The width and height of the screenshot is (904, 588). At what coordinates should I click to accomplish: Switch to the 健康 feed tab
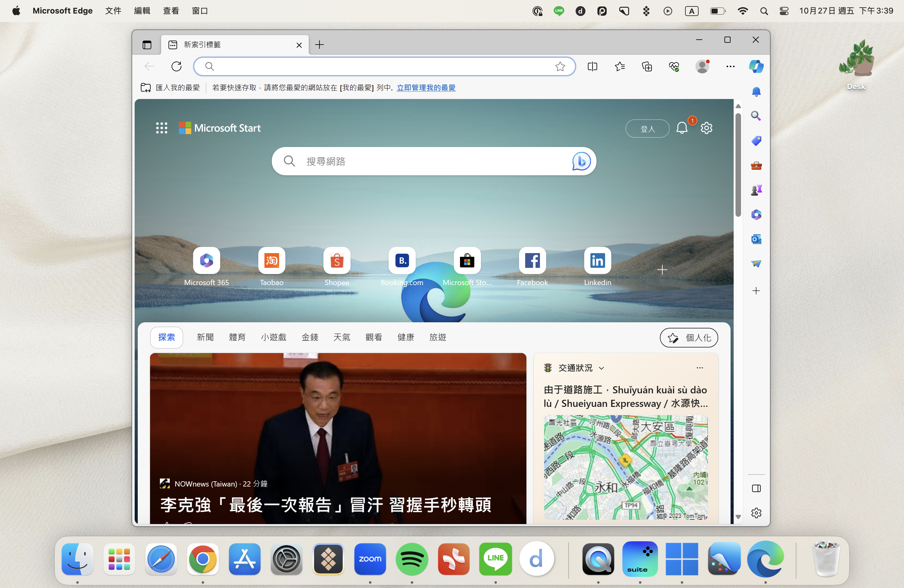[x=406, y=337]
